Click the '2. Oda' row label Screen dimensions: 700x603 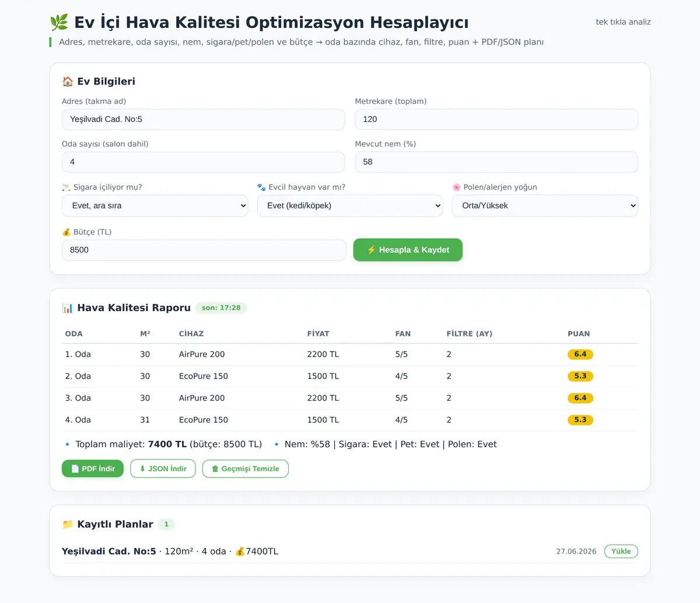pos(78,376)
